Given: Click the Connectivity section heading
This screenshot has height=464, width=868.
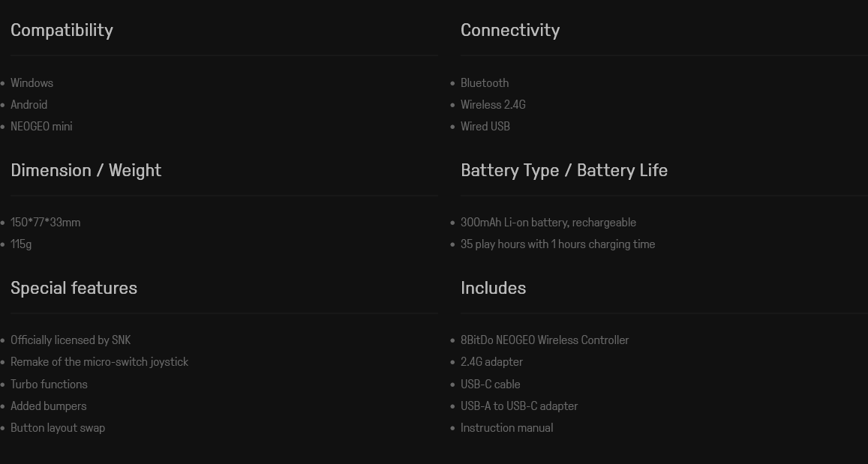Looking at the screenshot, I should pos(510,30).
